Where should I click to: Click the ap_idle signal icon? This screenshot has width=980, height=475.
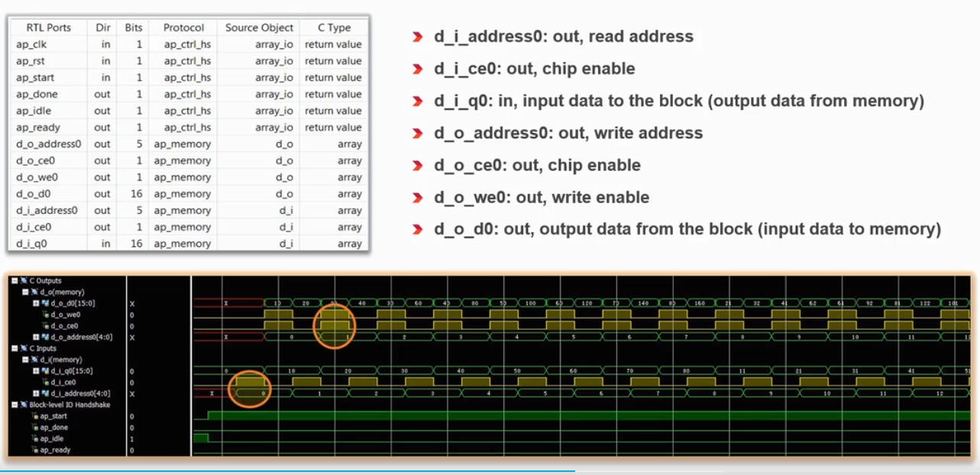click(34, 439)
